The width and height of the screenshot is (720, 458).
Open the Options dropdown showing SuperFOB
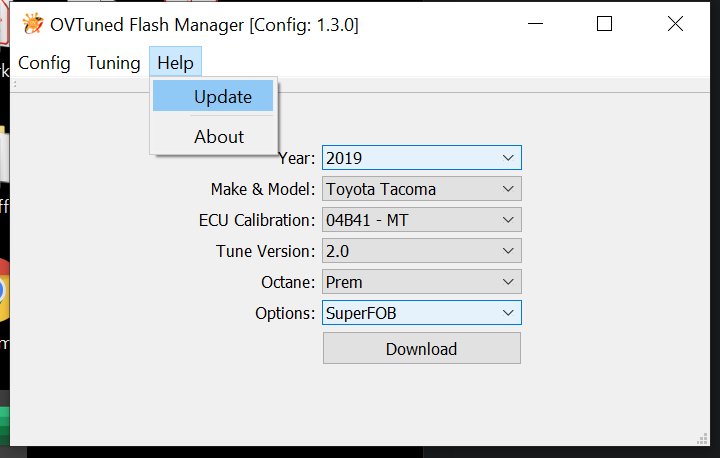(x=422, y=313)
